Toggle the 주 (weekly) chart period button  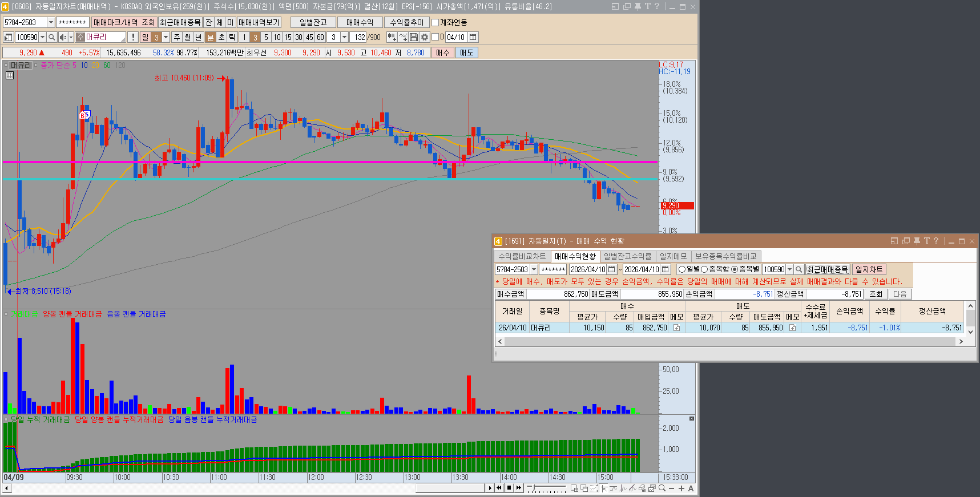coord(177,37)
